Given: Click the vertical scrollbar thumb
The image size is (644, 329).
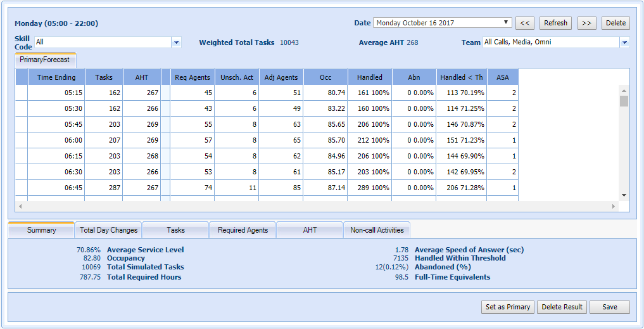Looking at the screenshot, I should [624, 101].
